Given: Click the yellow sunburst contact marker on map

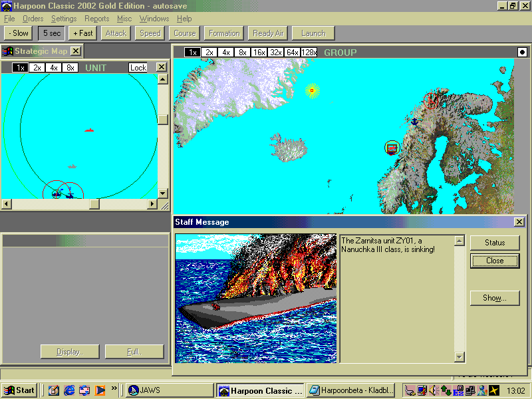Looking at the screenshot, I should click(312, 90).
